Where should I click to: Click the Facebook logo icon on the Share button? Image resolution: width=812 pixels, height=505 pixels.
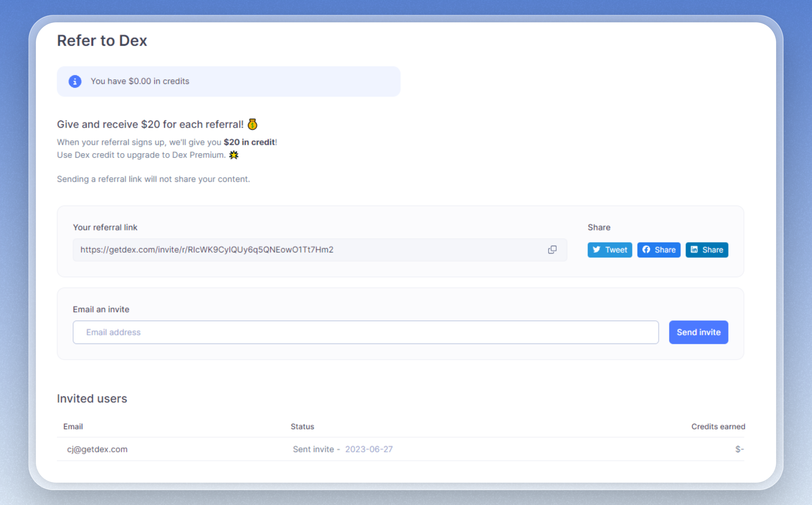click(646, 249)
